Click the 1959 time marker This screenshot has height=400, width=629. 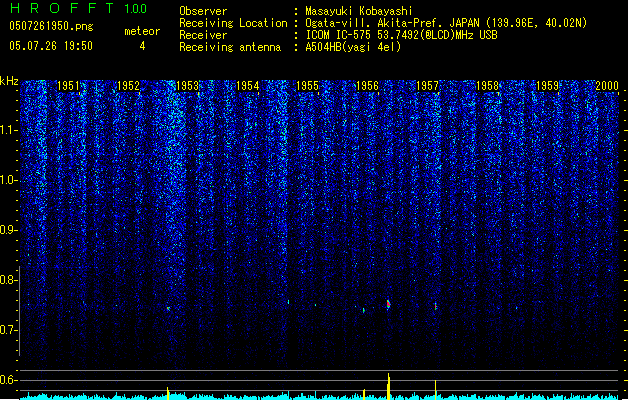547,86
